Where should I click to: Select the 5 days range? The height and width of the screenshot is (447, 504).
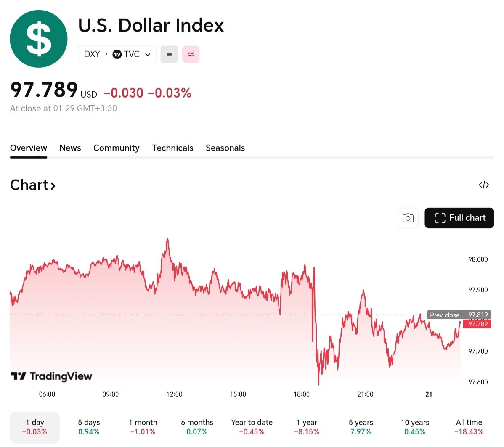pos(89,427)
